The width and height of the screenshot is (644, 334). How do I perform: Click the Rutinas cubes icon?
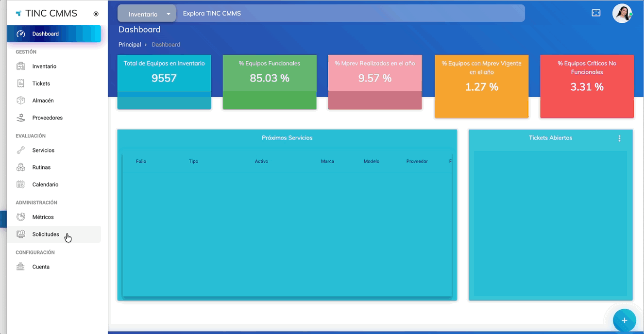20,167
